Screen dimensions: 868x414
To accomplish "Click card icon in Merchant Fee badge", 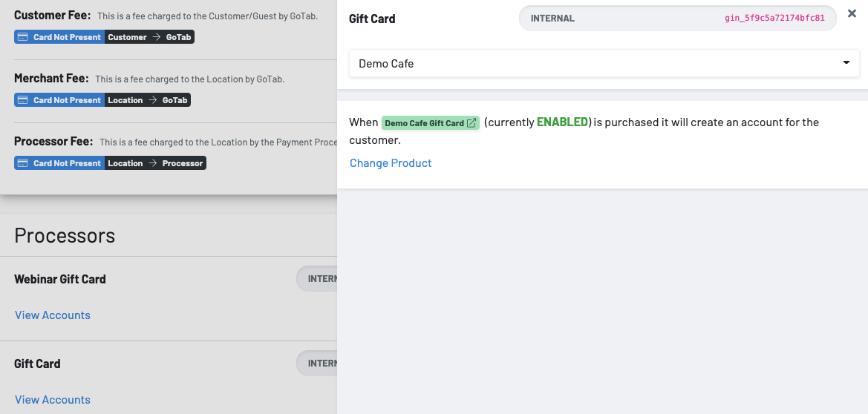I will (x=22, y=100).
